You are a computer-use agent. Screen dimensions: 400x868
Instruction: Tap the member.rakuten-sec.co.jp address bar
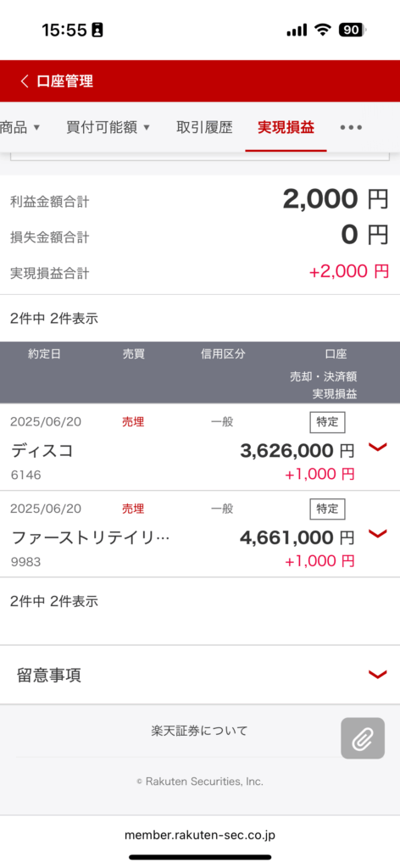pyautogui.click(x=200, y=835)
